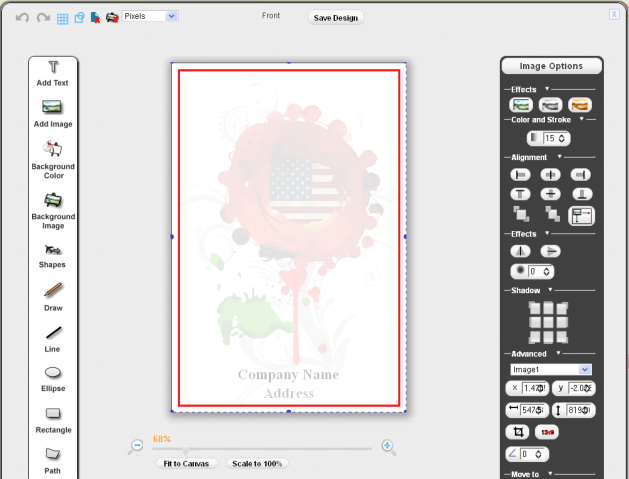Apply the sepia effect thumbnail
Image resolution: width=629 pixels, height=479 pixels.
point(580,105)
